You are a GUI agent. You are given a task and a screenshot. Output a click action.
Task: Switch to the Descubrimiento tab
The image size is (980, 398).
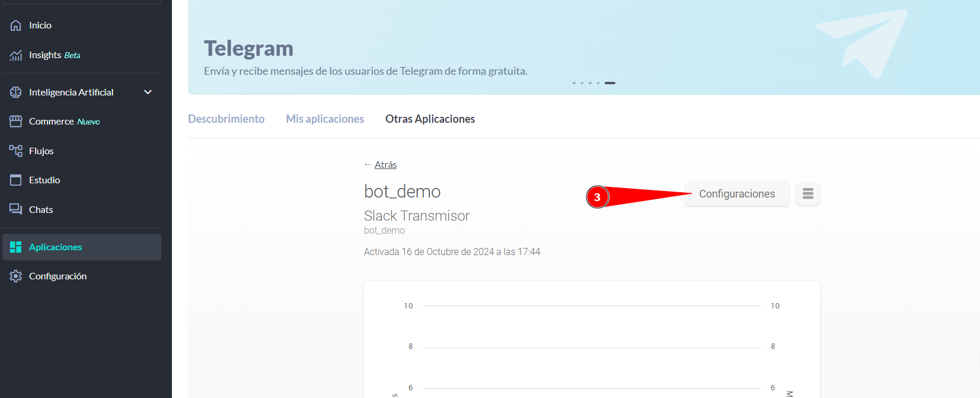226,119
